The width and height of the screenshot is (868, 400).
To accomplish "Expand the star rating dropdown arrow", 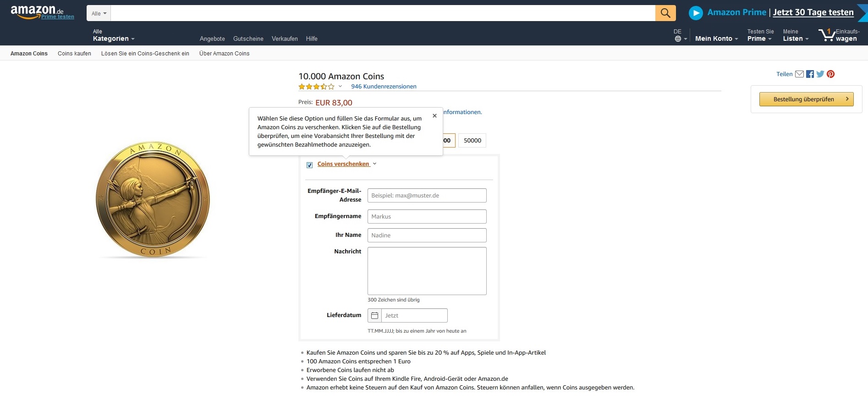I will pyautogui.click(x=340, y=86).
